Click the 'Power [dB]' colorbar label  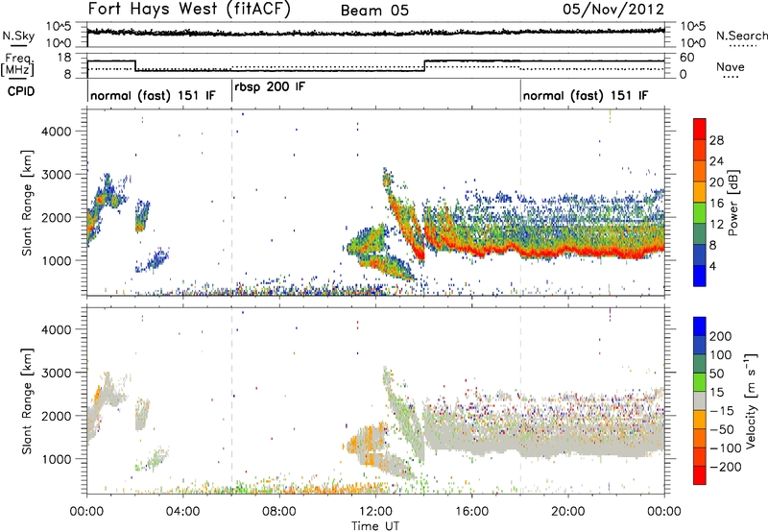coord(732,203)
